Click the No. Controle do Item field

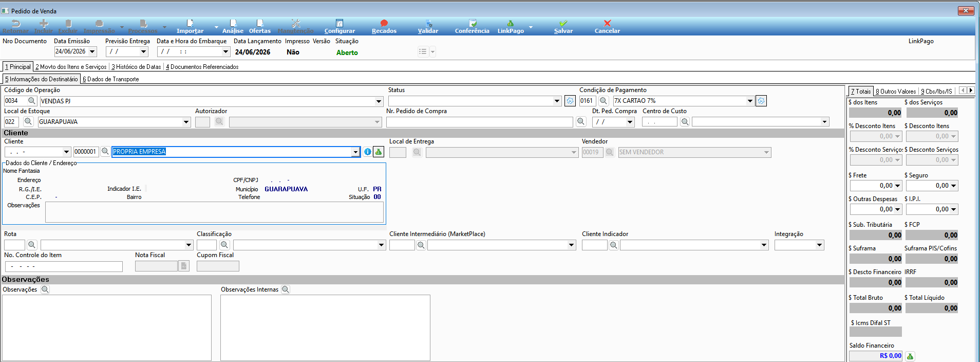pyautogui.click(x=64, y=266)
